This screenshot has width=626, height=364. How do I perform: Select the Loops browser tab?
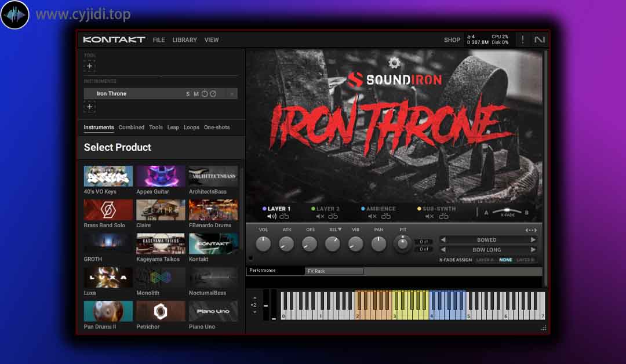coord(191,128)
